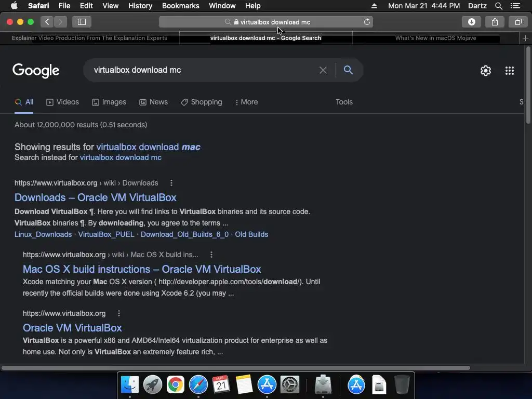The width and height of the screenshot is (532, 399).
Task: Switch to Explainer Video Production tab
Action: (x=89, y=38)
